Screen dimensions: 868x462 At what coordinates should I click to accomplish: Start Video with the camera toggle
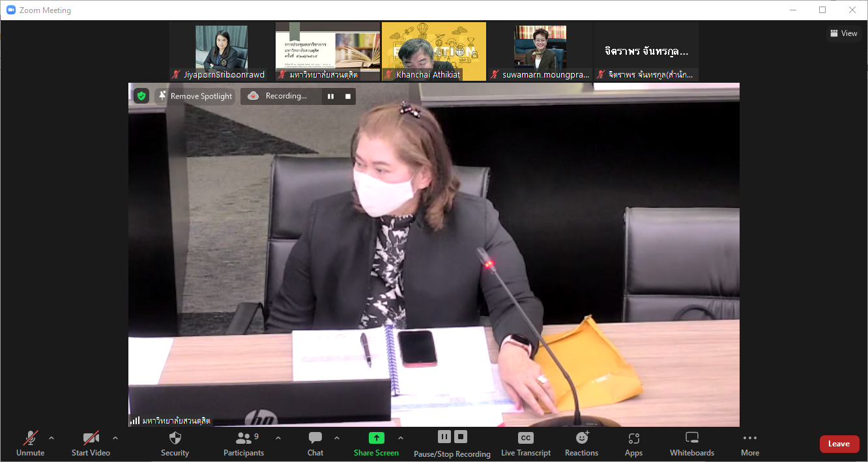click(x=91, y=439)
